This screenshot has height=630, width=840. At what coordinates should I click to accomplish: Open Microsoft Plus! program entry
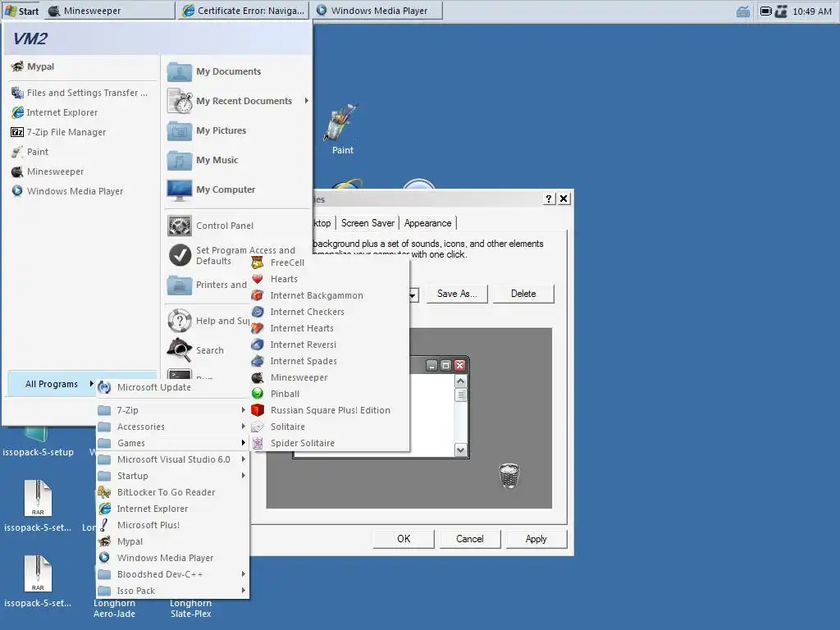coord(172,525)
